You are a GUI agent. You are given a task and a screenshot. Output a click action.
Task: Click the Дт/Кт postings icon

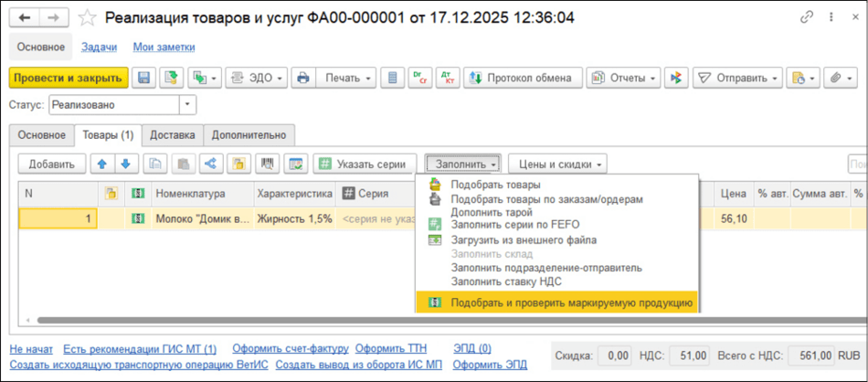pyautogui.click(x=448, y=78)
